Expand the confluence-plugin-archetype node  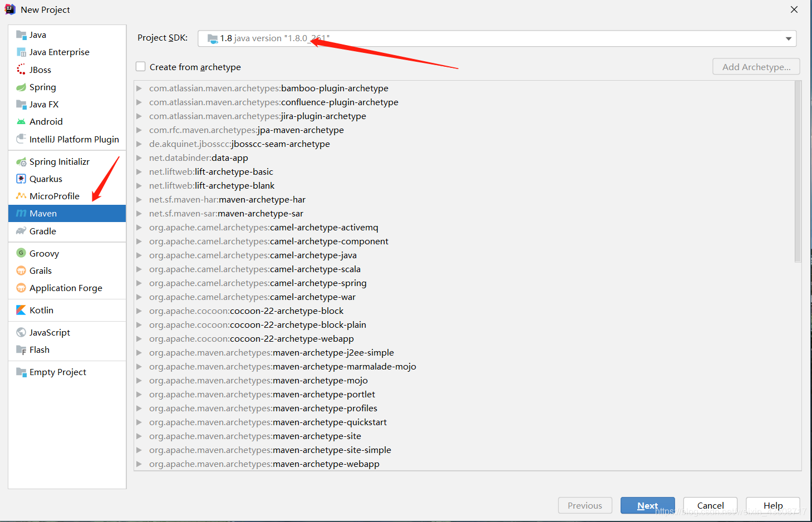[139, 102]
